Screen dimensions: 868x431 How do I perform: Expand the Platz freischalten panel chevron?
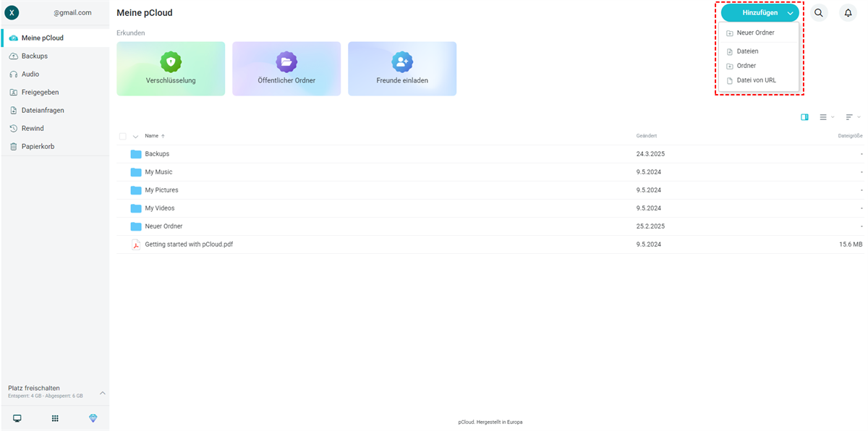point(102,393)
